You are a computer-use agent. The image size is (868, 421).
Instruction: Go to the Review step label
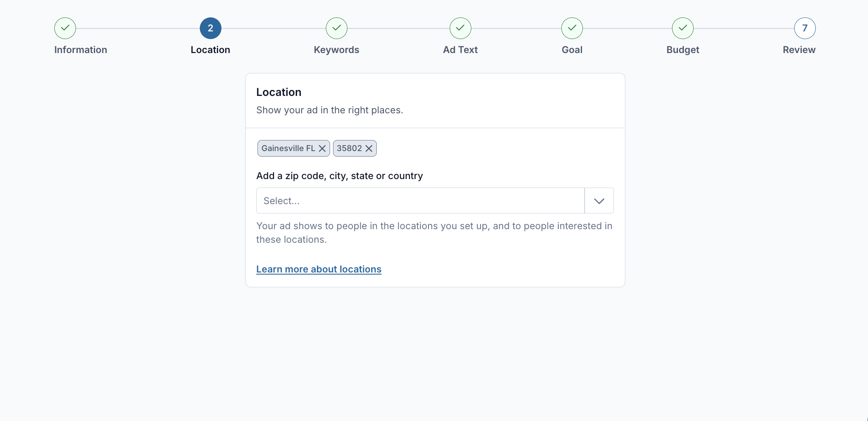(799, 50)
